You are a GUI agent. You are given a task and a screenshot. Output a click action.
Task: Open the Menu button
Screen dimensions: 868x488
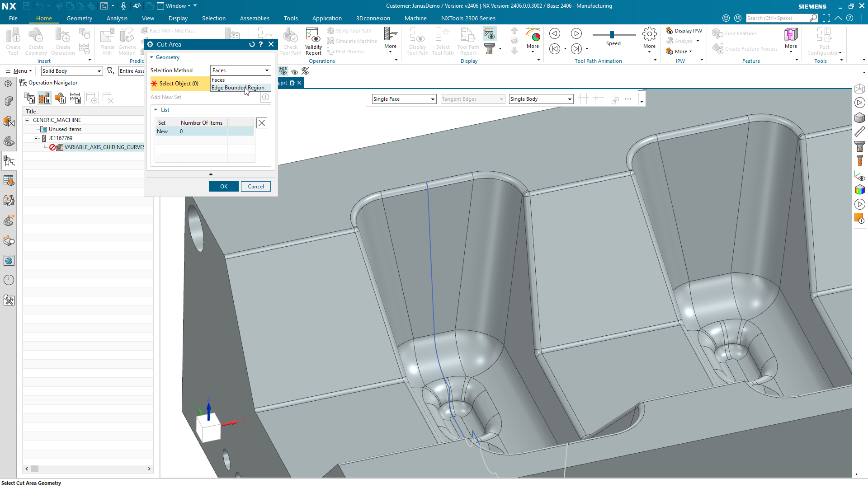pyautogui.click(x=19, y=71)
